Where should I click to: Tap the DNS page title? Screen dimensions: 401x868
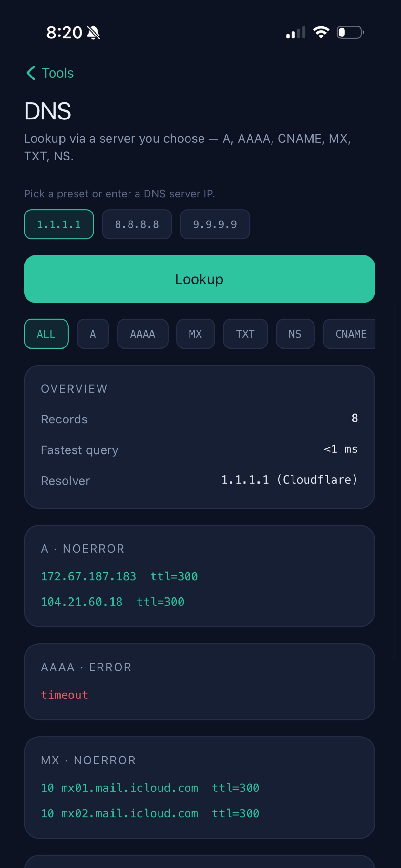point(47,111)
